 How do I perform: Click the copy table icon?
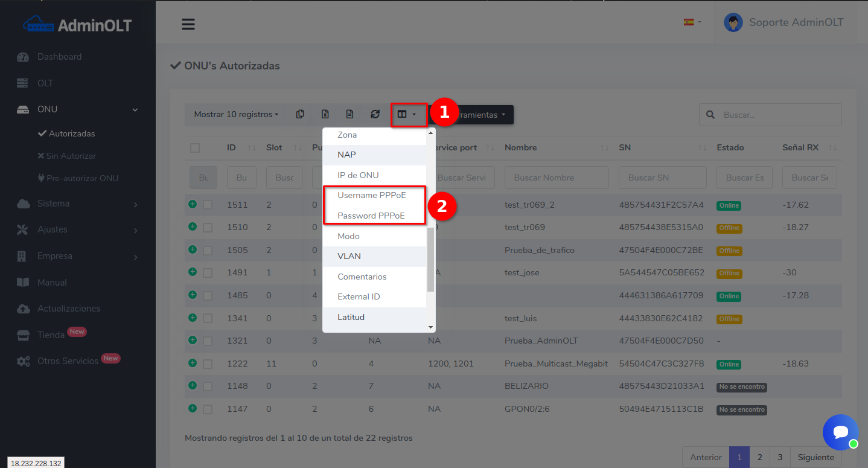300,114
